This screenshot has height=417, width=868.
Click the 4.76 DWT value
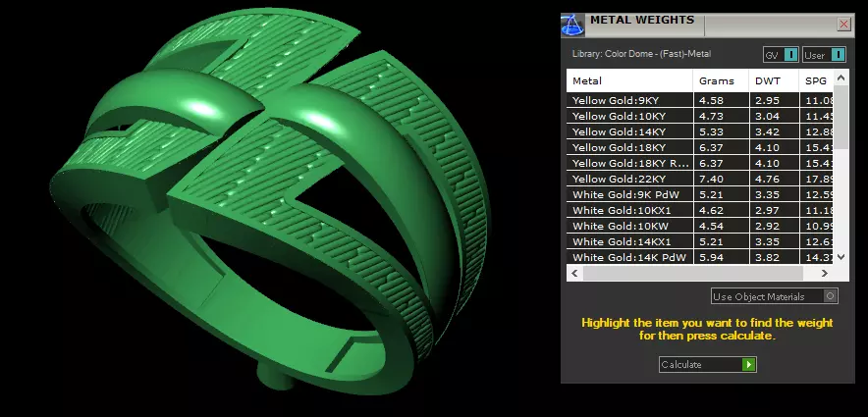pos(767,179)
